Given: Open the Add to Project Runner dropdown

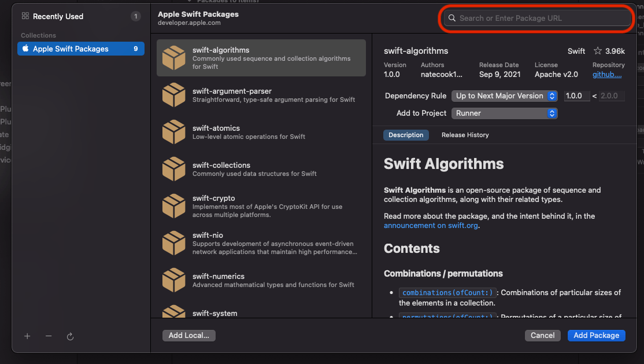Looking at the screenshot, I should click(x=504, y=113).
